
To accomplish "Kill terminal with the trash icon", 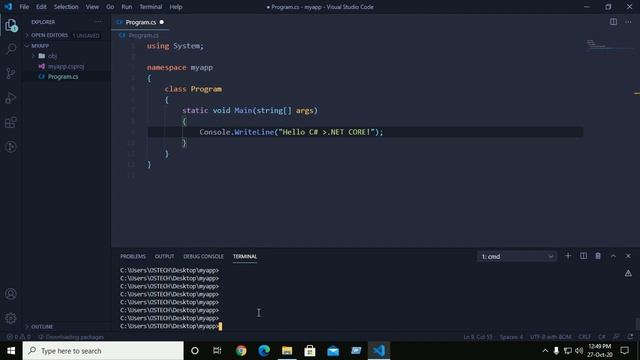I will (x=598, y=256).
